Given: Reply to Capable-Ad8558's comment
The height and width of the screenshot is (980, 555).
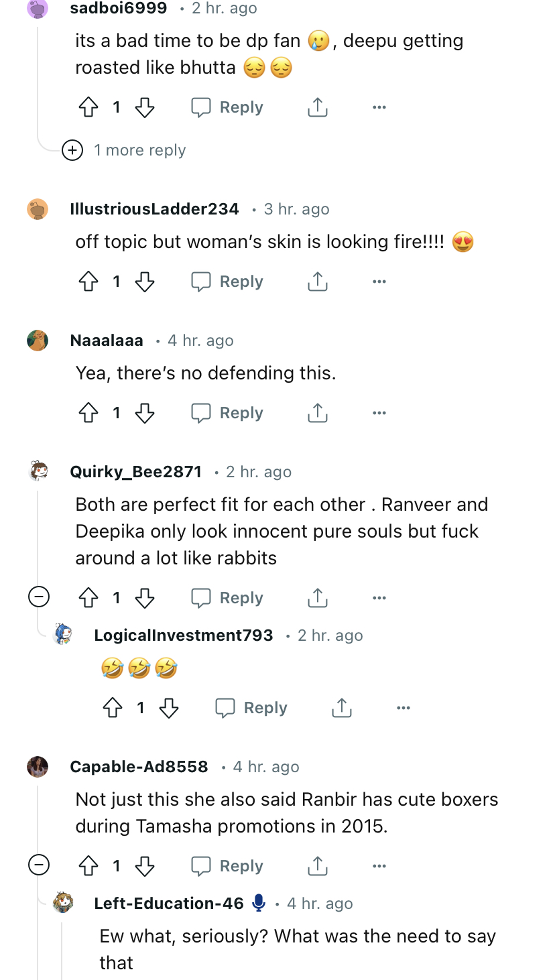Looking at the screenshot, I should click(227, 866).
